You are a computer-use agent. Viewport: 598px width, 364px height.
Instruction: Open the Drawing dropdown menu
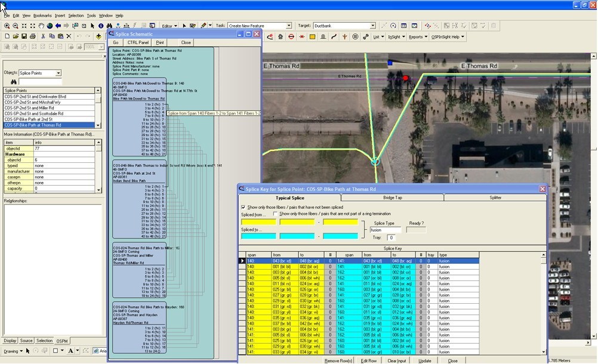pos(13,351)
